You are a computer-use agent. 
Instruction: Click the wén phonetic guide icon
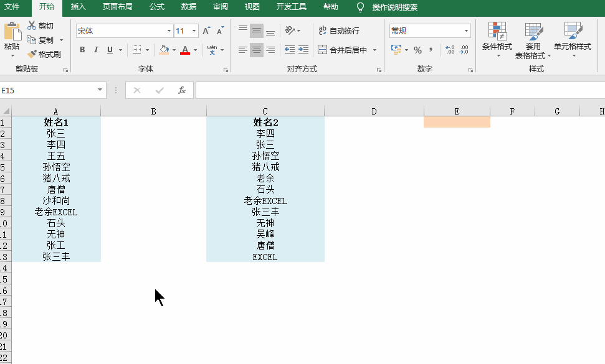pos(212,50)
